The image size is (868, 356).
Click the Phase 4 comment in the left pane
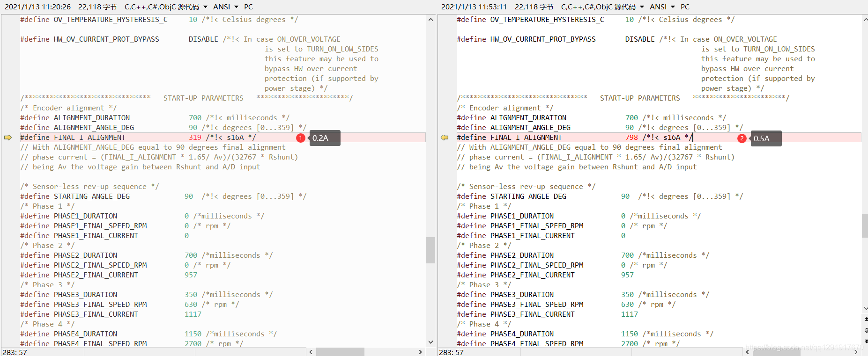(x=47, y=324)
